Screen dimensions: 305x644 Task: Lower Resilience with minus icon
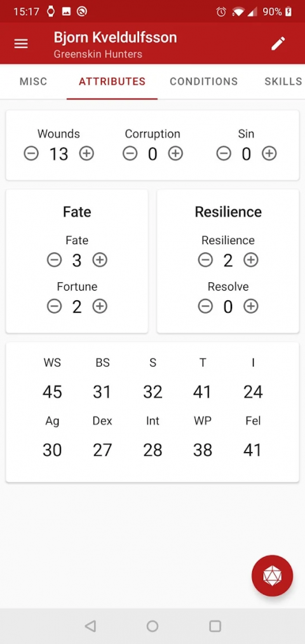(205, 260)
